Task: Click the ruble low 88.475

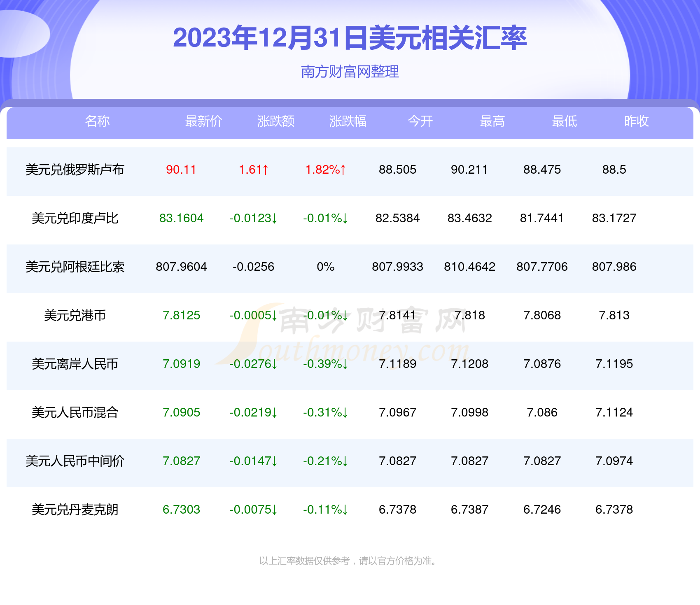Action: [542, 170]
